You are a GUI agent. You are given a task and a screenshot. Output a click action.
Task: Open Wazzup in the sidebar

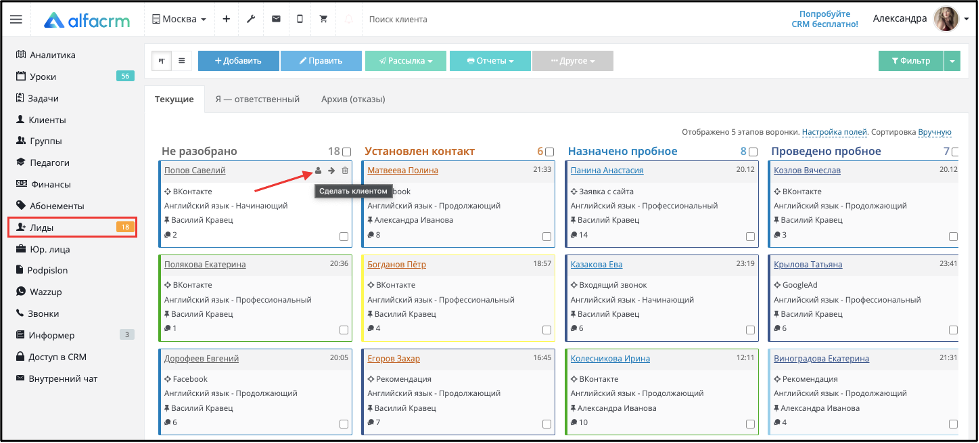click(45, 291)
